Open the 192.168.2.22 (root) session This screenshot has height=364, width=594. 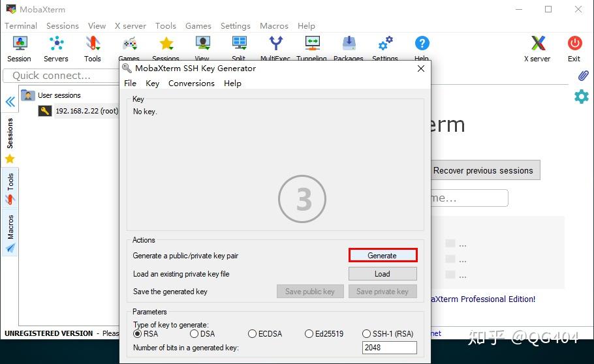[86, 111]
